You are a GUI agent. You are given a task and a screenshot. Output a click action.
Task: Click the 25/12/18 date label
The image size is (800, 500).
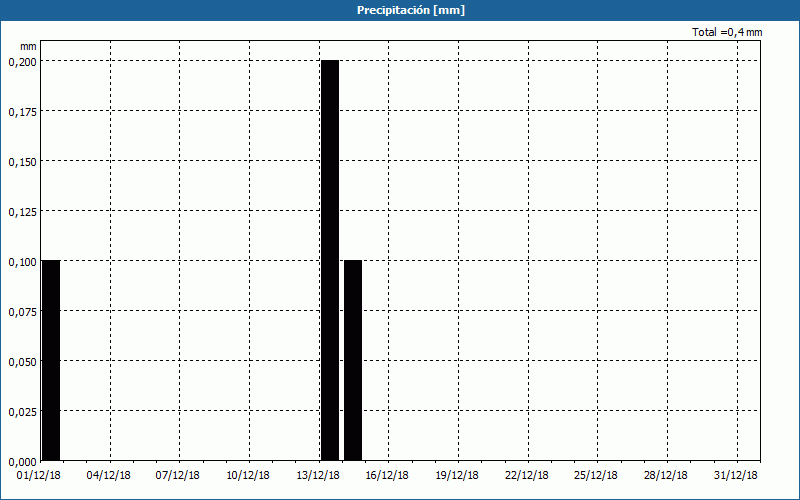(596, 475)
